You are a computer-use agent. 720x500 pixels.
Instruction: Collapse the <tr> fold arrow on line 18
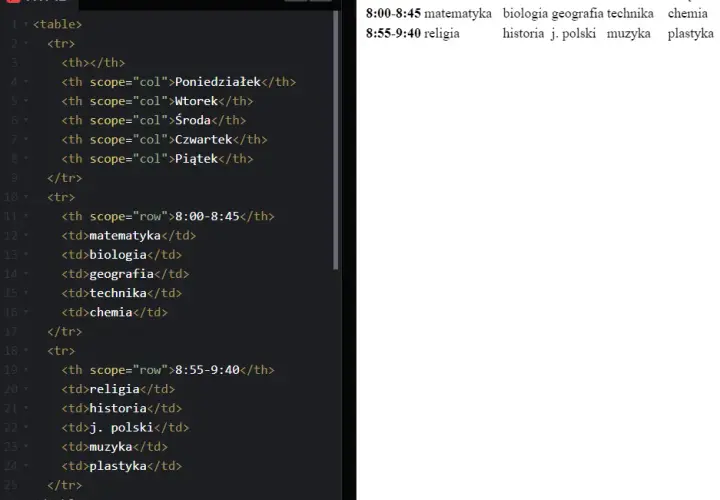26,351
